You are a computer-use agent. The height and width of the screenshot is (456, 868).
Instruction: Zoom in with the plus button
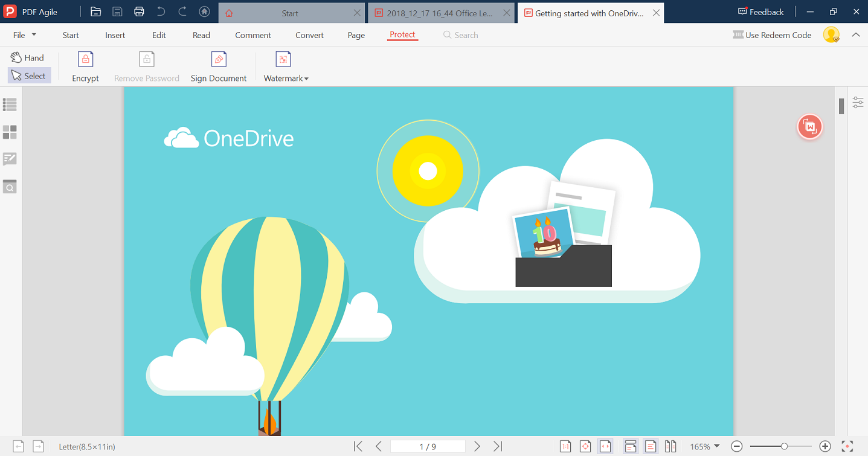(825, 446)
